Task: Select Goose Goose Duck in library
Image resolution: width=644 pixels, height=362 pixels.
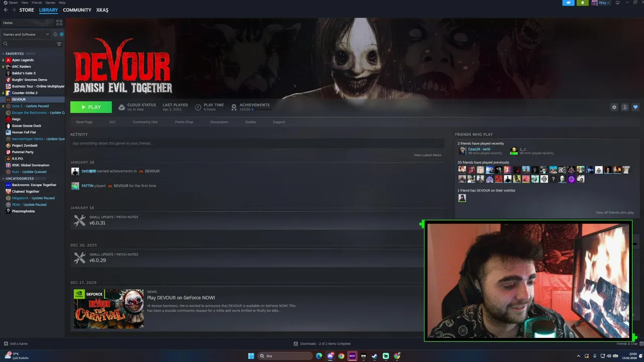Action: (x=27, y=126)
